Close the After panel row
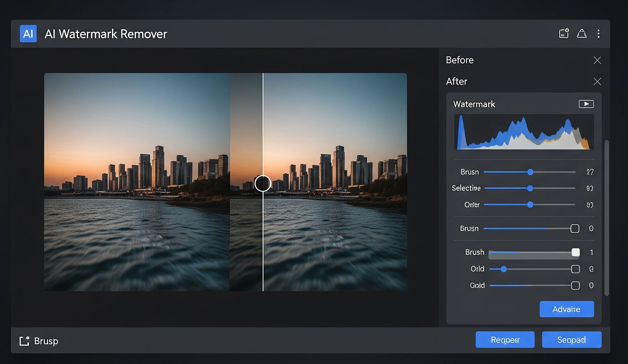The image size is (628, 364). [597, 82]
